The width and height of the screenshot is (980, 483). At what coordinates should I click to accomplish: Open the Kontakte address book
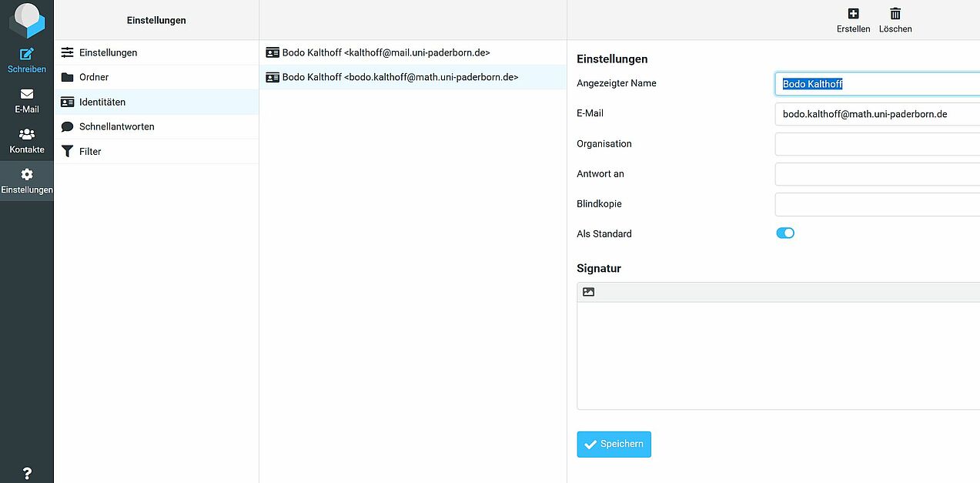[27, 141]
